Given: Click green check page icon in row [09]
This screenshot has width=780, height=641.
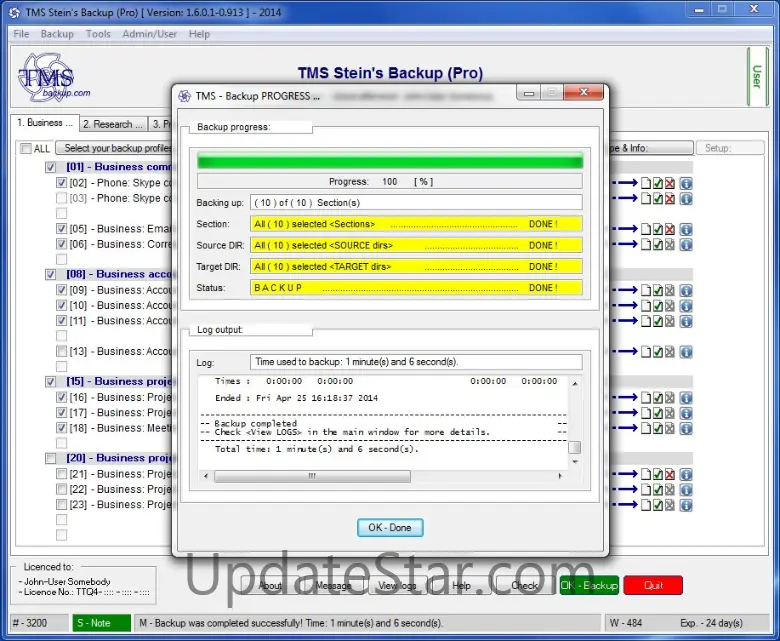Looking at the screenshot, I should pyautogui.click(x=658, y=290).
